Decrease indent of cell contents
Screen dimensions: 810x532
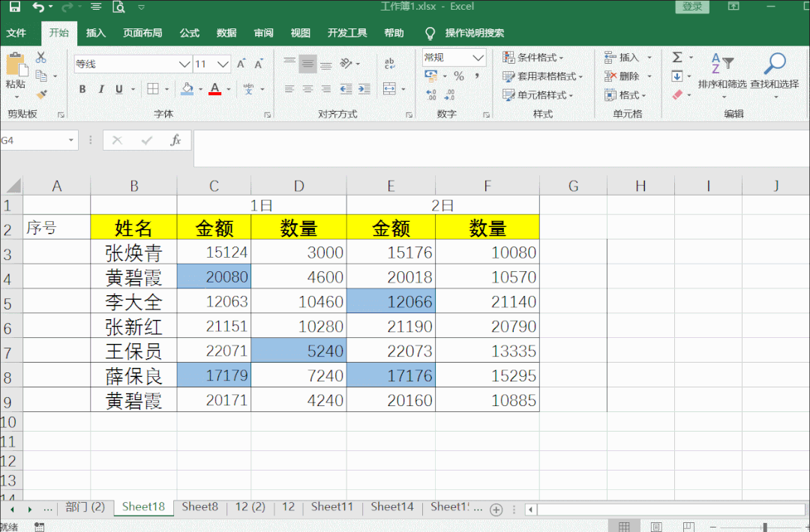pos(346,88)
